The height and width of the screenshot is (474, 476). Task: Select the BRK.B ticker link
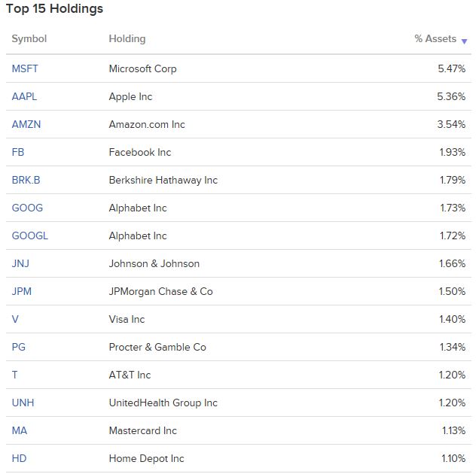click(26, 180)
